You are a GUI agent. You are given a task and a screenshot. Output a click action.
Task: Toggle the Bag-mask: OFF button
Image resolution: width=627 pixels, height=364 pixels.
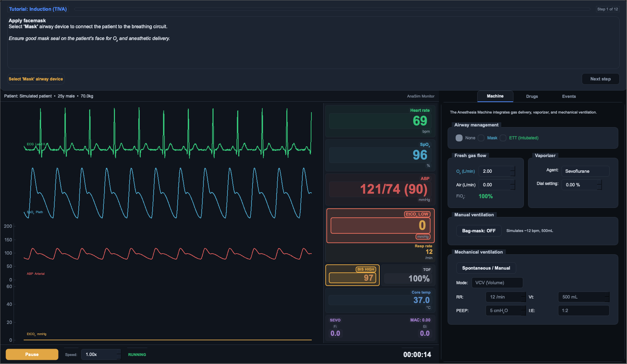[x=479, y=231]
